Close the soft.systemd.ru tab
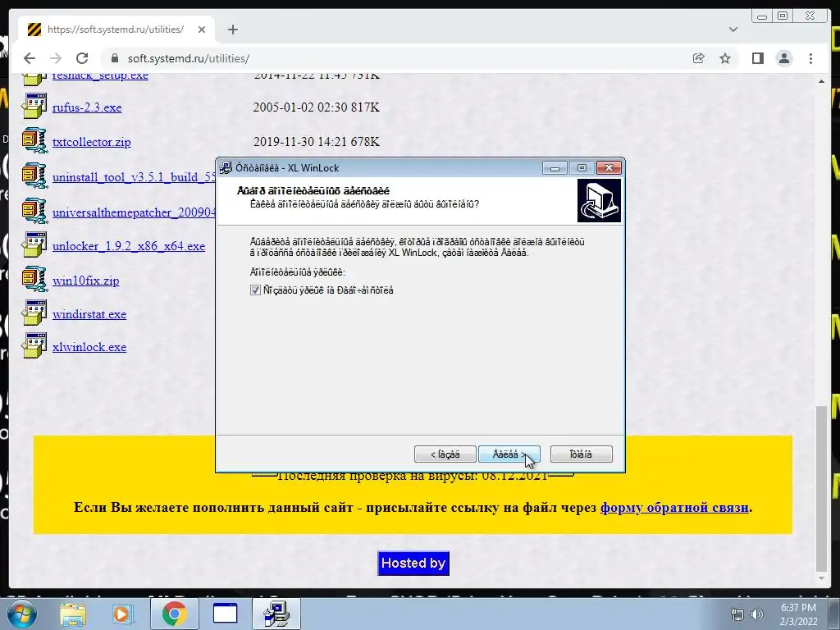Viewport: 840px width, 630px height. coord(202,30)
